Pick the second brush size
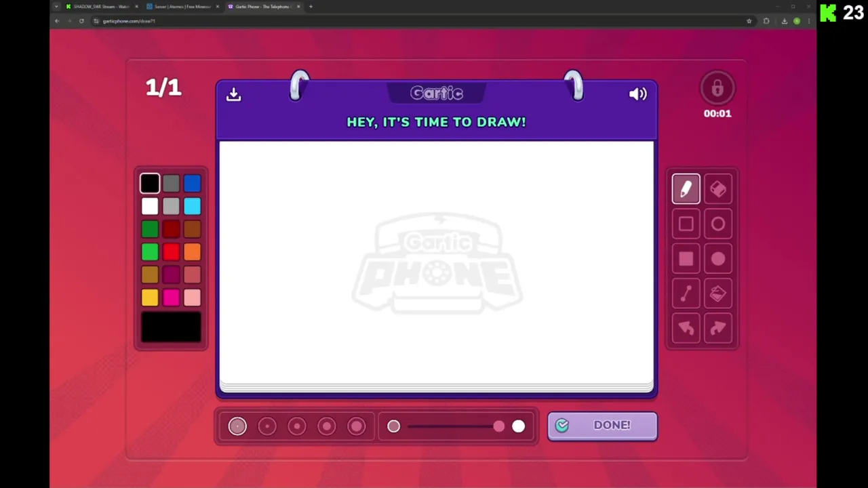The image size is (868, 488). coord(267,426)
